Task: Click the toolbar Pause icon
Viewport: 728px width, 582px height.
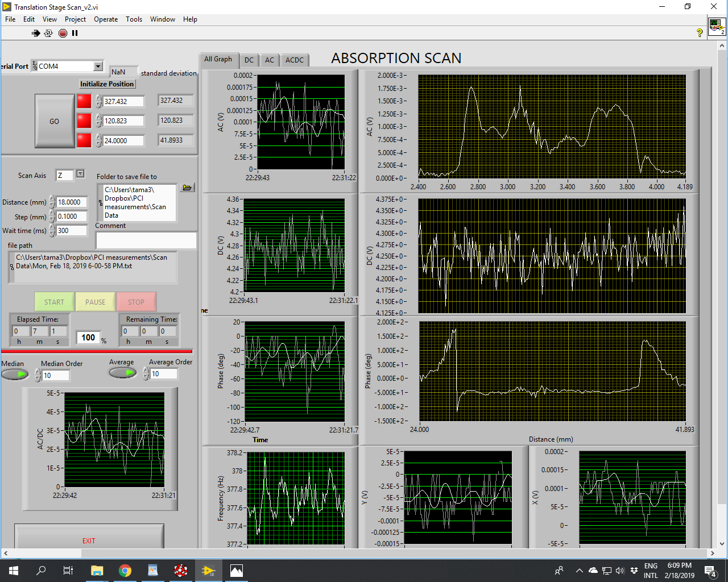Action: (75, 33)
